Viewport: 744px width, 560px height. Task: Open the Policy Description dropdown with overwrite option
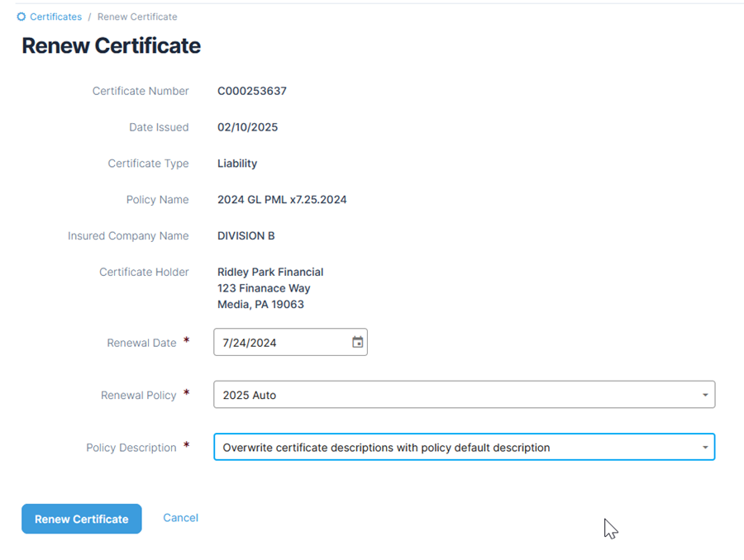tap(464, 447)
